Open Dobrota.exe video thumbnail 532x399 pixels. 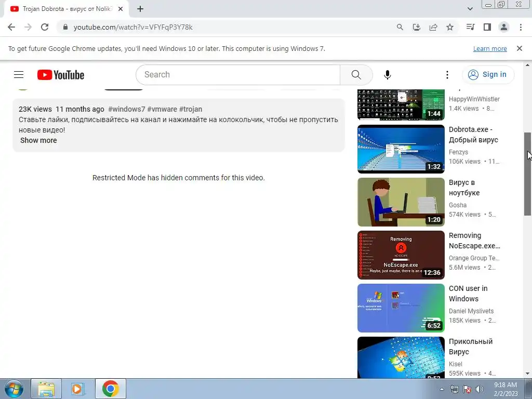point(401,149)
